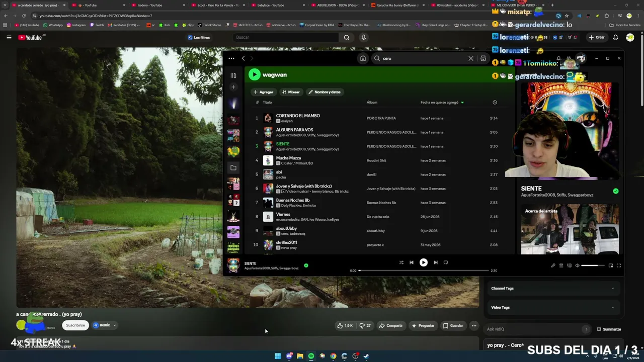The width and height of the screenshot is (644, 362).
Task: Open connect to a device icon in Spotify
Action: (x=569, y=265)
